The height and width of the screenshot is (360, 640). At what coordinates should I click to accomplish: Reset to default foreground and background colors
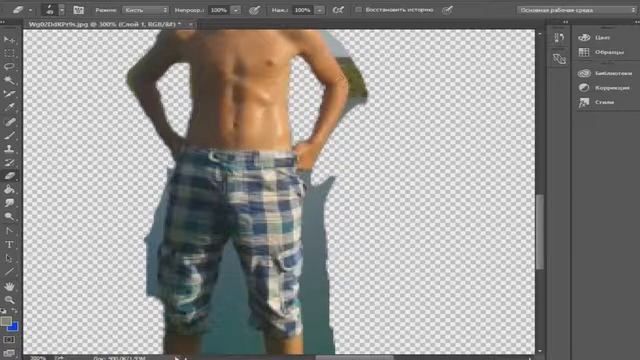4,311
